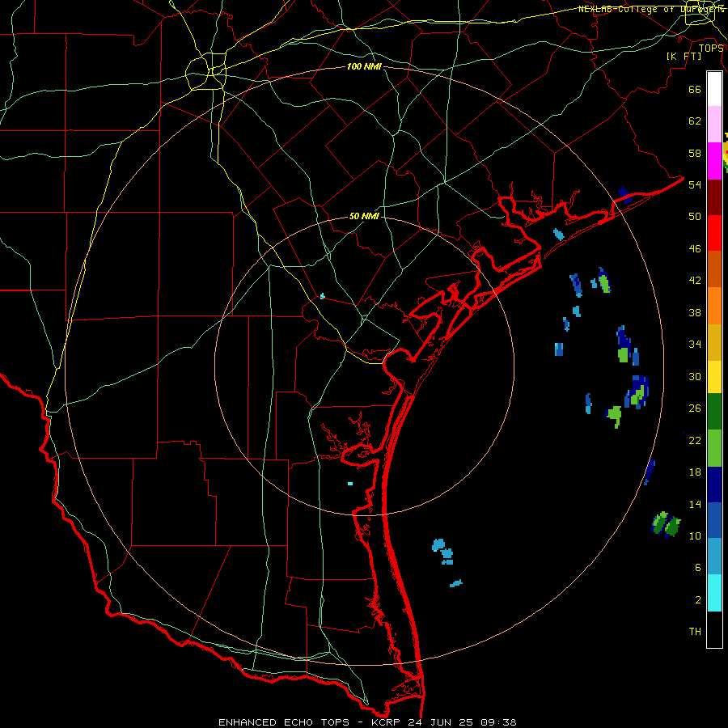
Task: Click the legend value "2"
Action: pyautogui.click(x=698, y=600)
